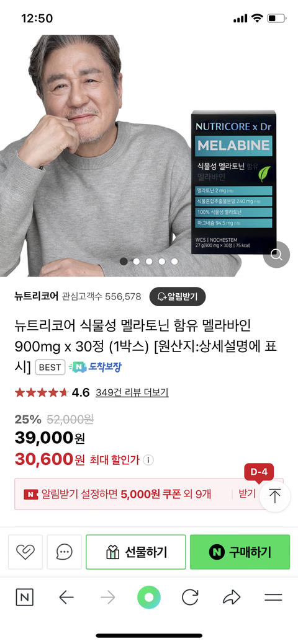
Task: Tap the heart wishlist icon
Action: [25, 552]
